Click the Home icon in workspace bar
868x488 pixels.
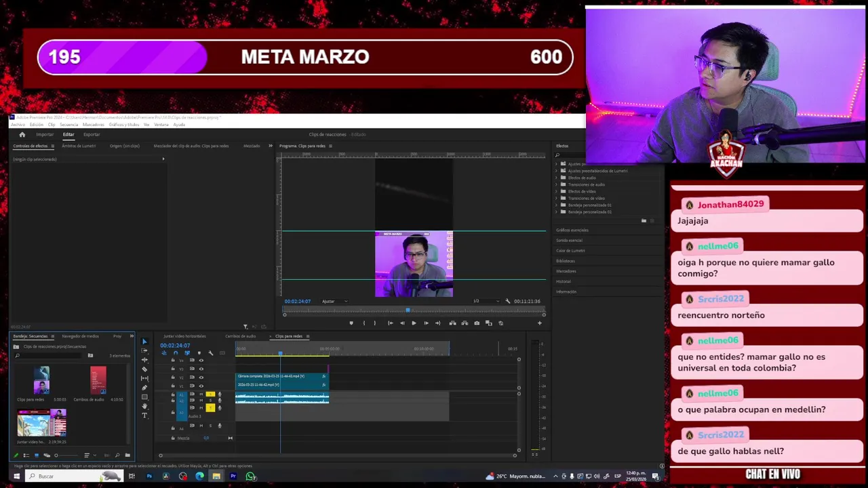(x=22, y=134)
